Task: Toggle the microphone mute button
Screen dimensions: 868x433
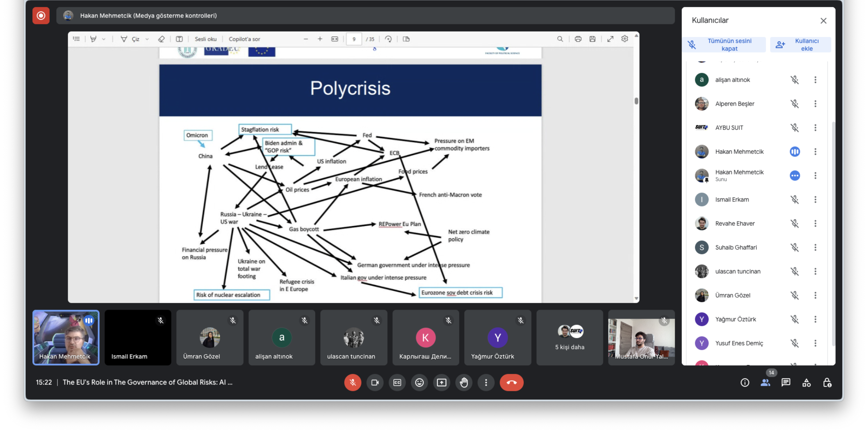Action: [x=352, y=382]
